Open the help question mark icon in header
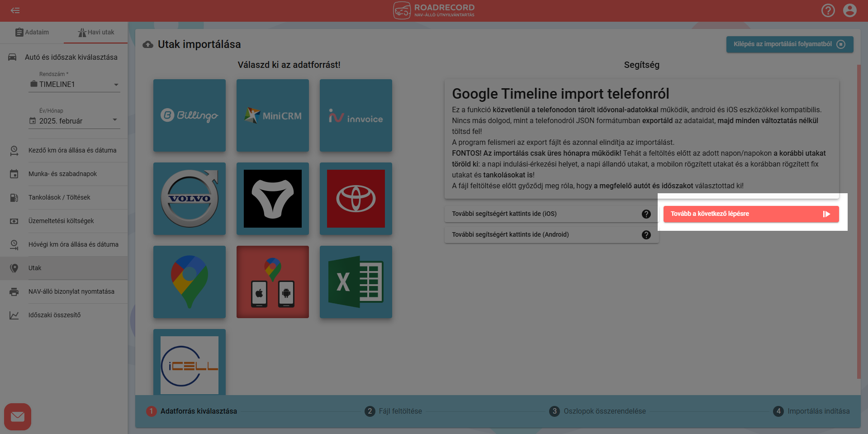 (828, 10)
